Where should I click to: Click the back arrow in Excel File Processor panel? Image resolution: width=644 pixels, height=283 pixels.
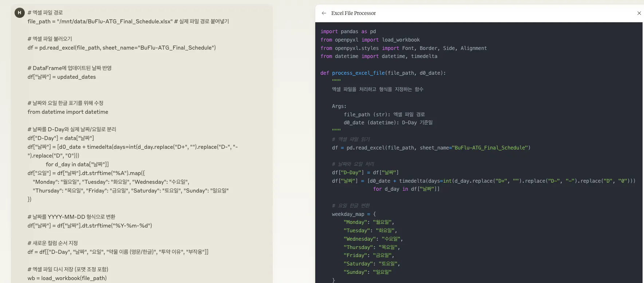point(324,13)
